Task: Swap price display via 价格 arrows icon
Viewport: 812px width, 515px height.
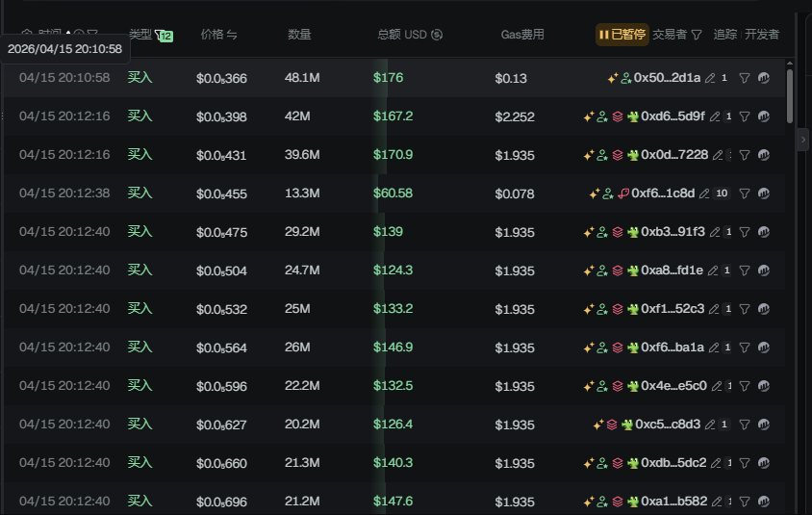Action: [x=232, y=35]
